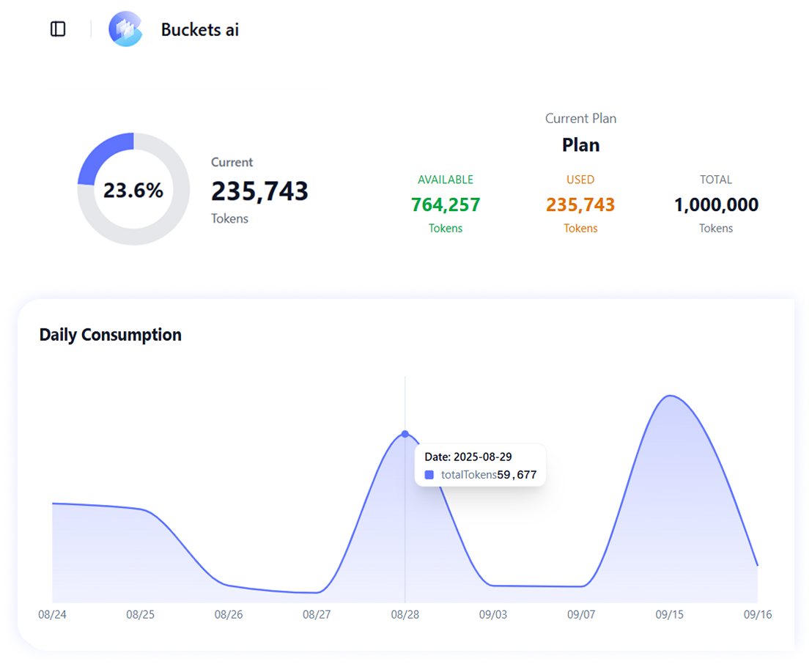The image size is (812, 664).
Task: Select the highlighted data point on chart
Action: [x=405, y=434]
